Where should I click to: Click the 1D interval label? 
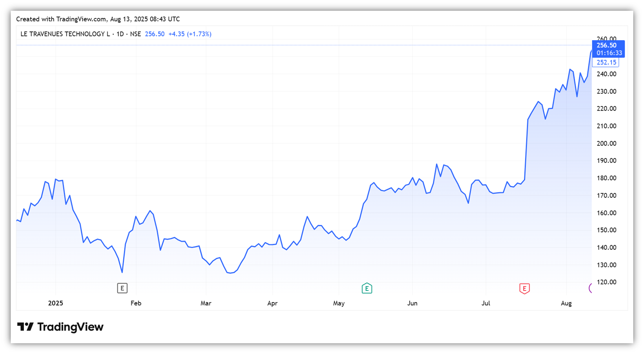coord(120,34)
